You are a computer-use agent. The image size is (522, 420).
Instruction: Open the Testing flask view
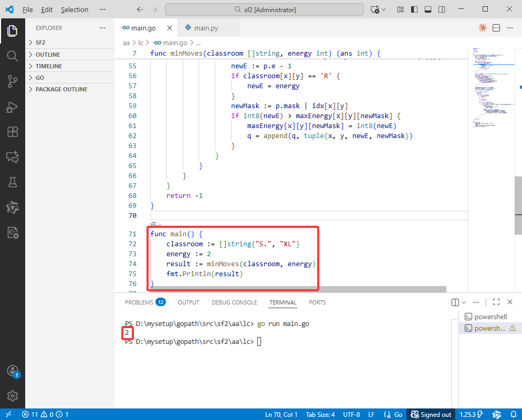[12, 182]
